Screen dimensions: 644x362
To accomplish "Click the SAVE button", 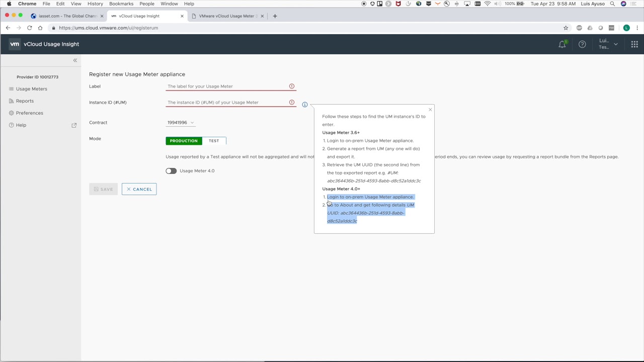I will (103, 189).
